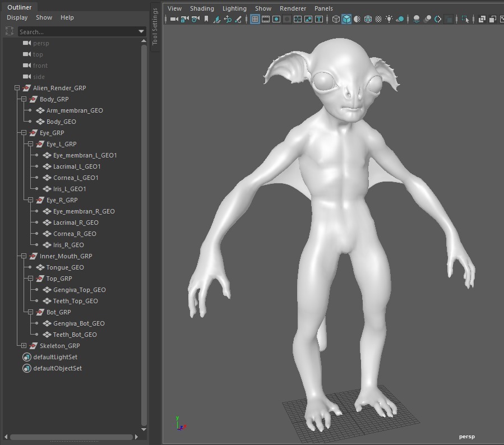The width and height of the screenshot is (504, 445).
Task: Toggle X-Ray shading mode
Action: [482, 19]
